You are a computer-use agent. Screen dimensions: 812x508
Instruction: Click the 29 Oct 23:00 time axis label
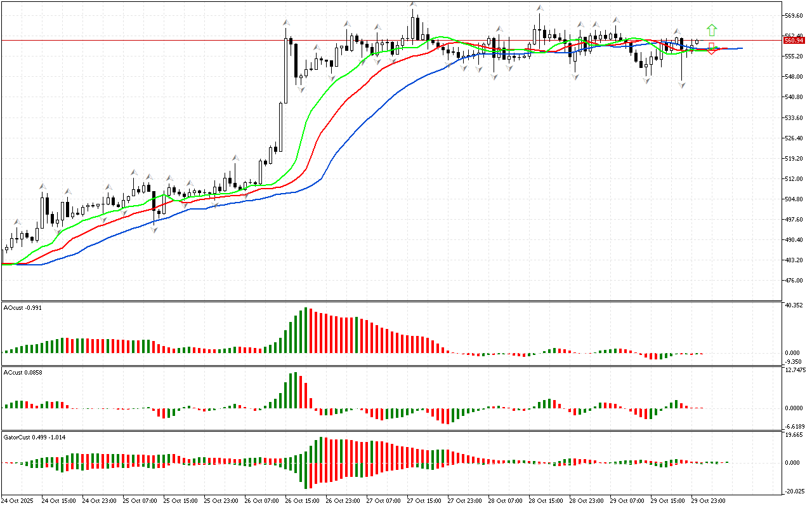pyautogui.click(x=708, y=501)
